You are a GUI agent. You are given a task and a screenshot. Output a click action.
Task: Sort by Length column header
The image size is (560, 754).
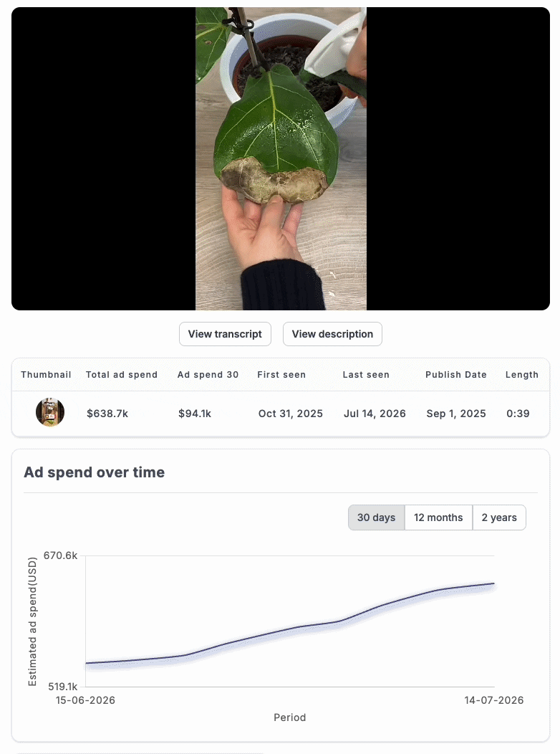[521, 375]
